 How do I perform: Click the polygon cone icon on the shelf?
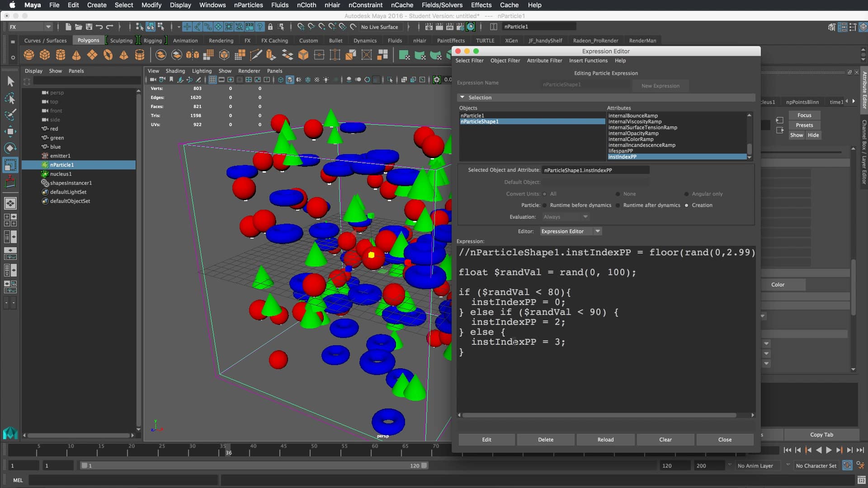point(76,55)
